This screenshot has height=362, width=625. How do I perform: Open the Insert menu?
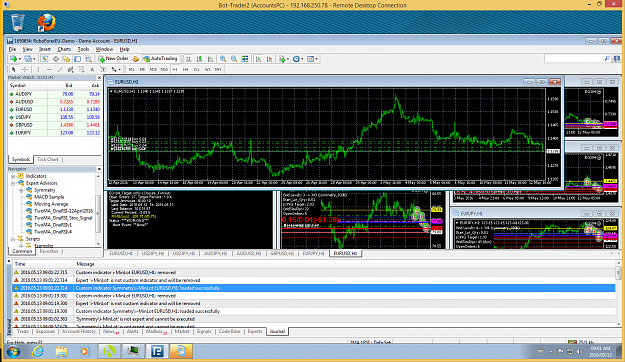(x=45, y=49)
